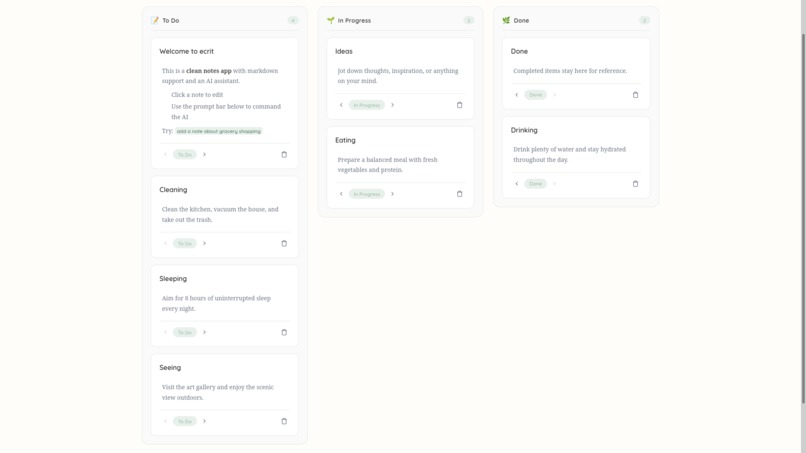Viewport: 806px width, 453px height.
Task: Click Done status badge on Drinking note
Action: (x=536, y=184)
